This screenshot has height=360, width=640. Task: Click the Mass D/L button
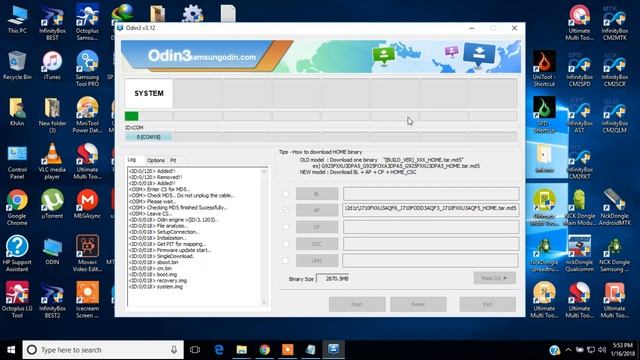tap(494, 278)
